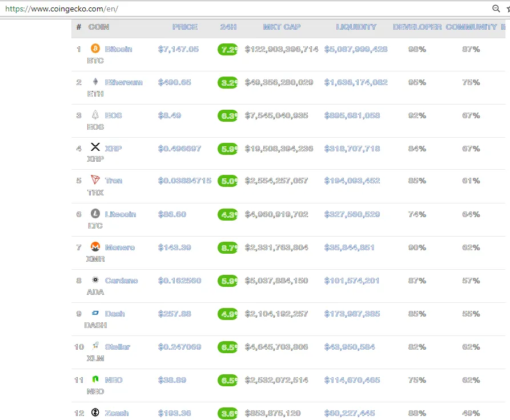
Task: Select Litecoin developer score 74%
Action: (417, 214)
